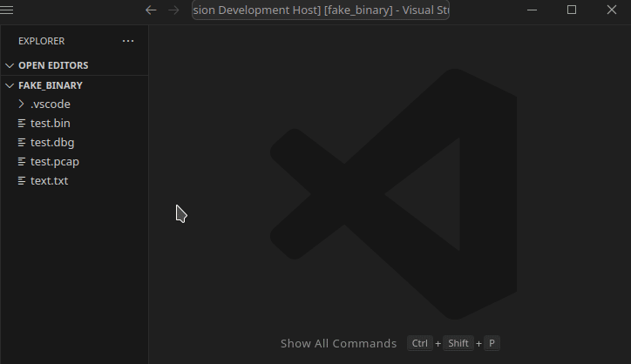The image size is (631, 364).
Task: Close the VS Code window
Action: [x=612, y=10]
